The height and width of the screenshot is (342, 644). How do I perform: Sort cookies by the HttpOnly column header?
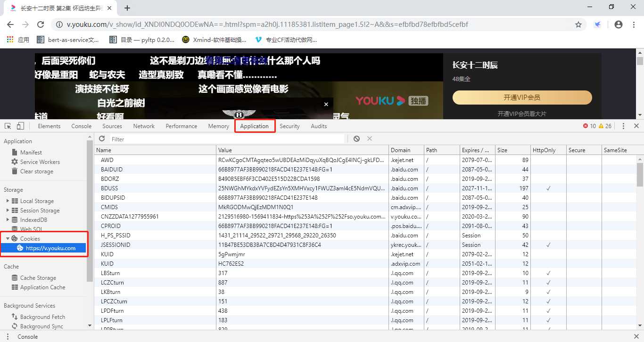tap(548, 150)
